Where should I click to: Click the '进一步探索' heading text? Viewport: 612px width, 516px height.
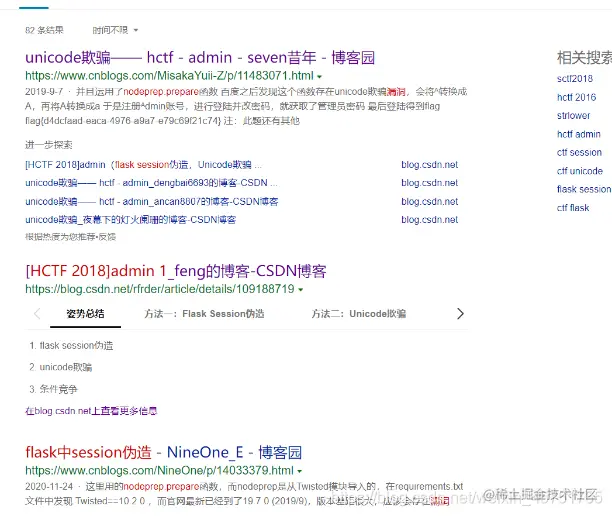click(x=49, y=145)
